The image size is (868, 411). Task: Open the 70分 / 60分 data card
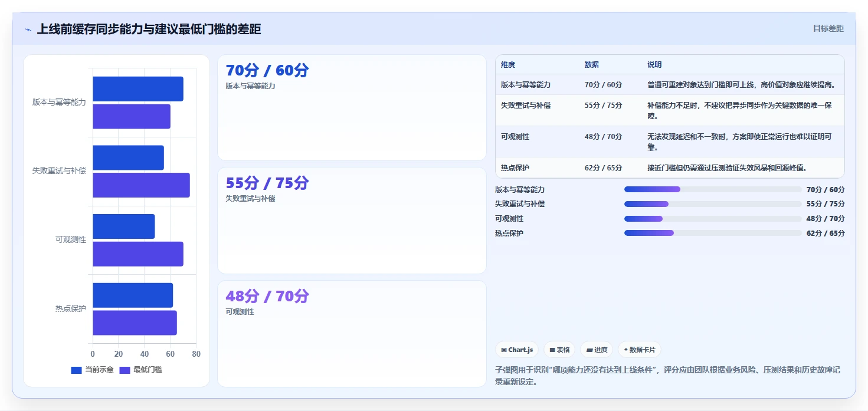[x=352, y=107]
